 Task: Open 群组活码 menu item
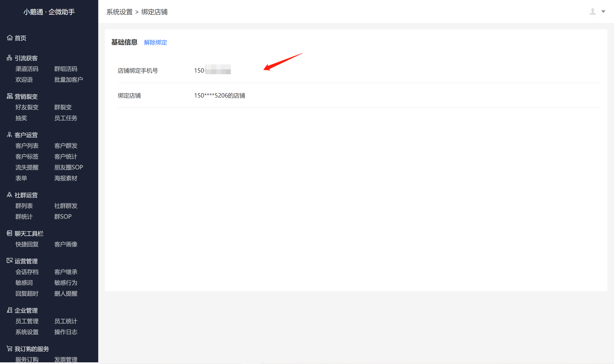(x=66, y=69)
